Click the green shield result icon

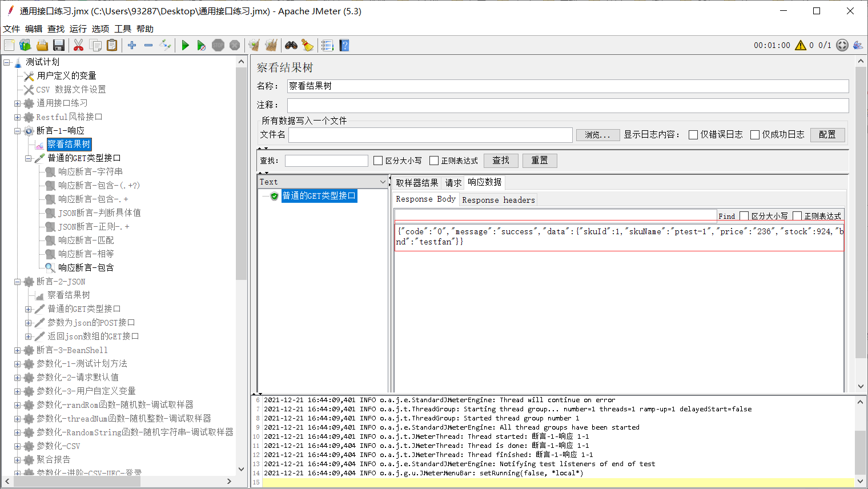pos(274,196)
